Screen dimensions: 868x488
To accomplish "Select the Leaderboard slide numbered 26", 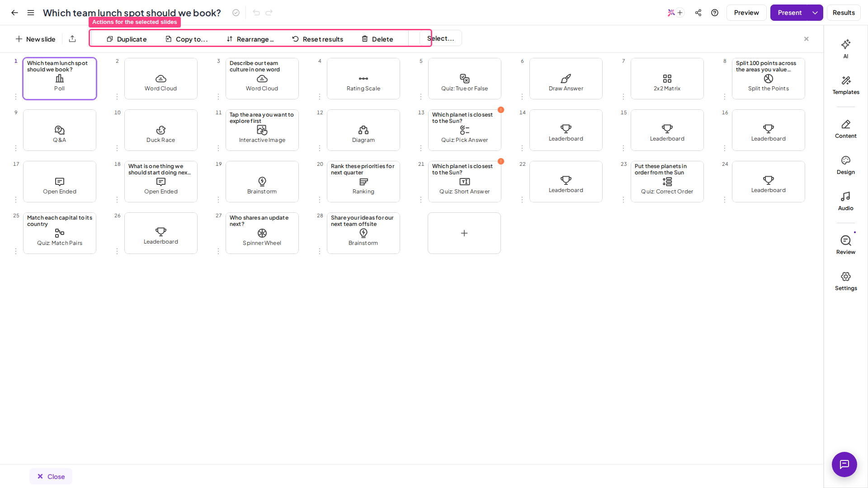I will point(161,233).
